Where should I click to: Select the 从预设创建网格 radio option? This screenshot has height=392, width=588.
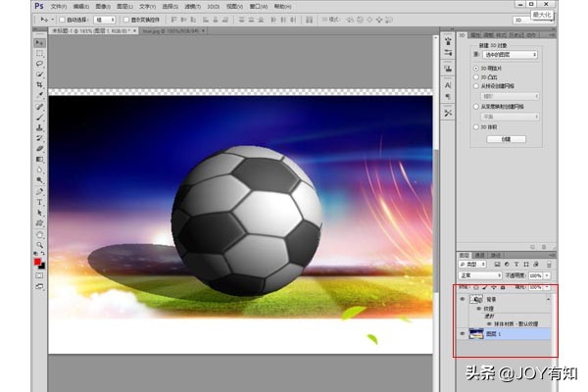point(476,86)
